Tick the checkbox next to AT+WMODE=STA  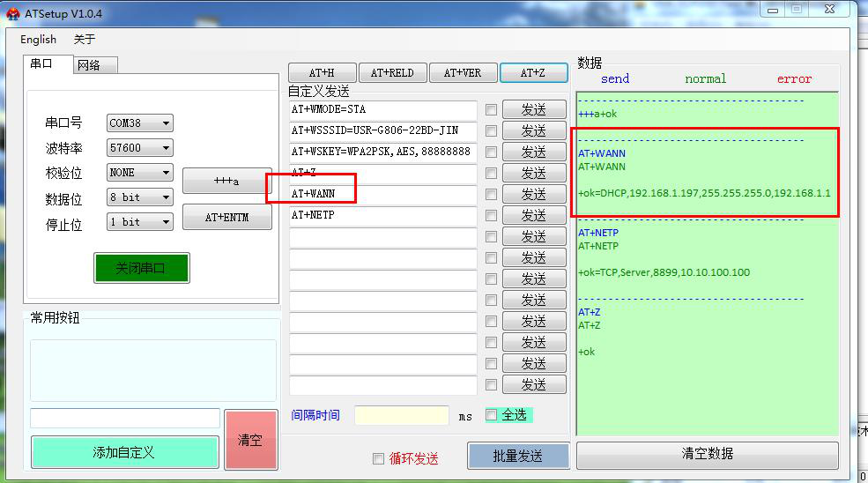491,110
